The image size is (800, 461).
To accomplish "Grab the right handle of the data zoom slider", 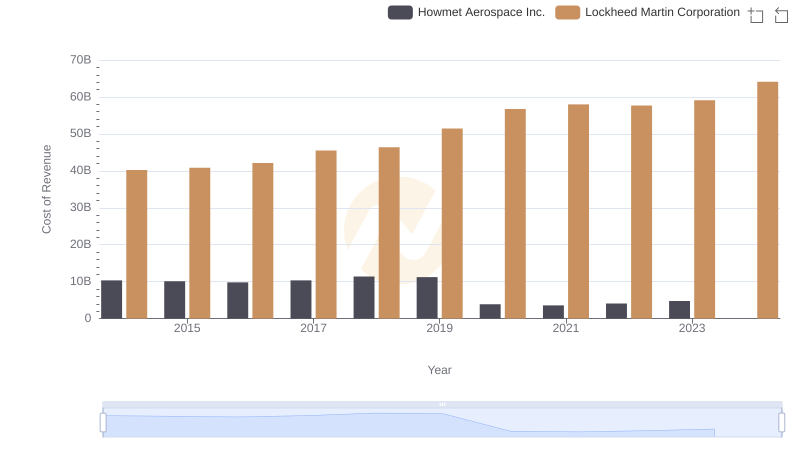I will pyautogui.click(x=782, y=423).
